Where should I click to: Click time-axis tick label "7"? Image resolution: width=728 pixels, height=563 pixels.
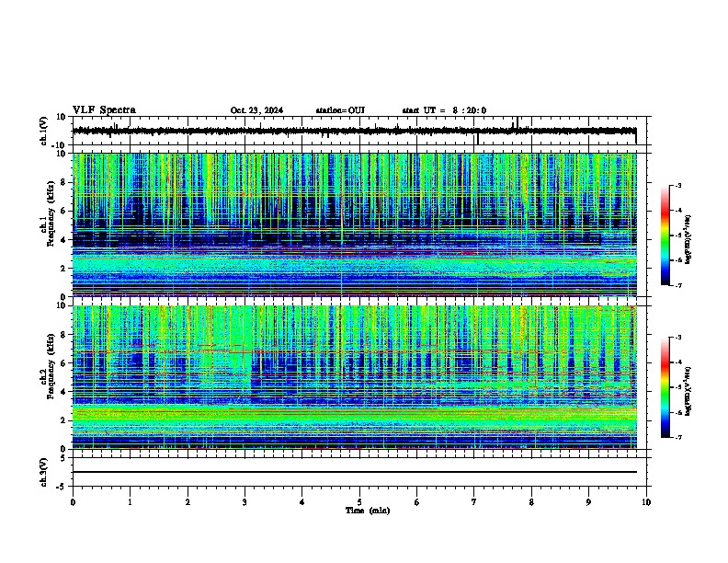click(474, 502)
